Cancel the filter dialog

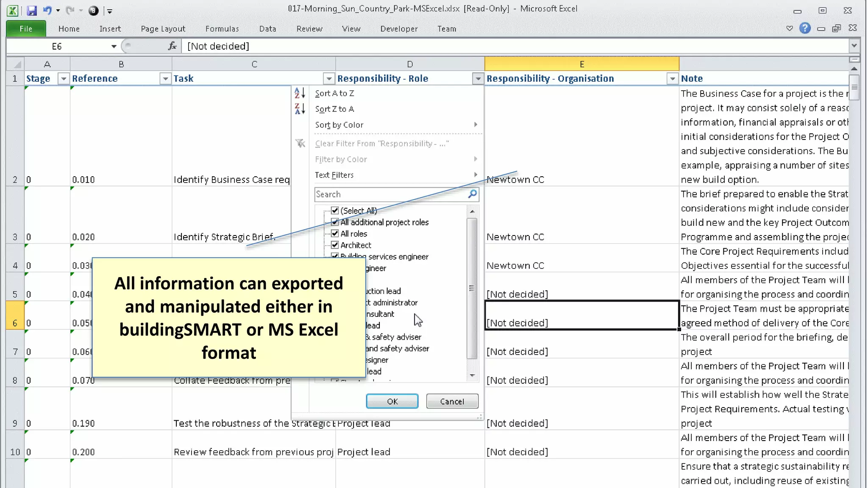point(452,401)
